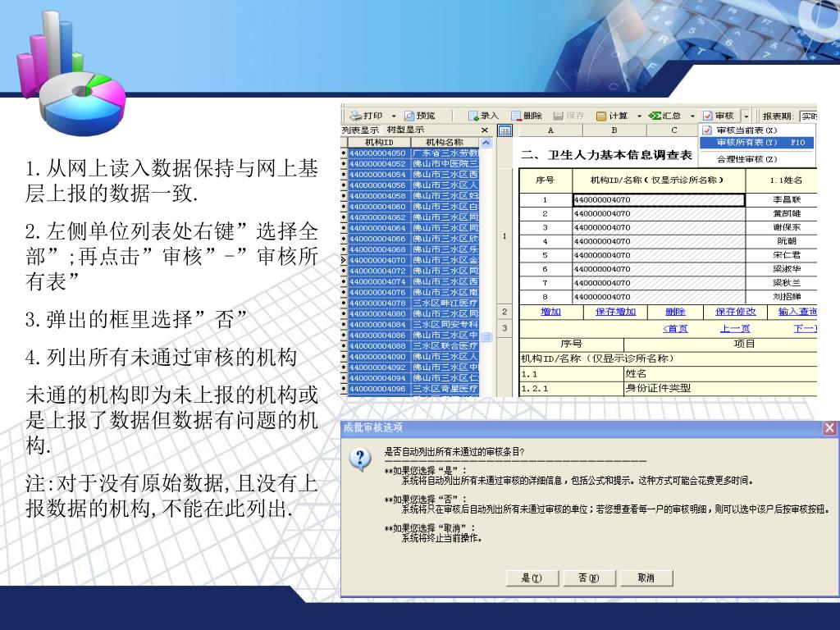
Task: Click the column C header
Action: 674,130
